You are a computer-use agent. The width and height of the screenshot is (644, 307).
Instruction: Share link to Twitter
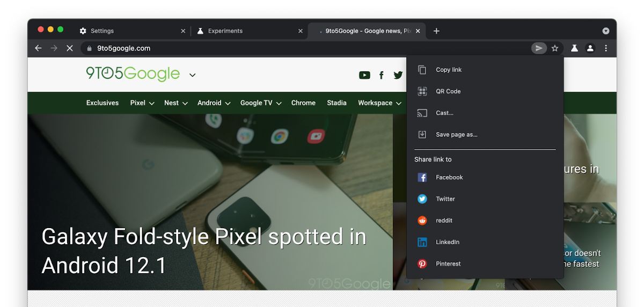[445, 199]
